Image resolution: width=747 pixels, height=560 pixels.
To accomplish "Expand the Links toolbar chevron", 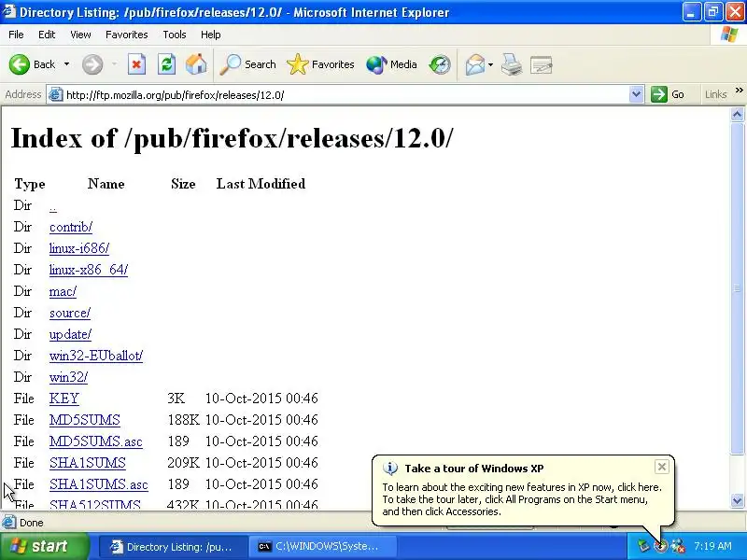I will tap(739, 91).
